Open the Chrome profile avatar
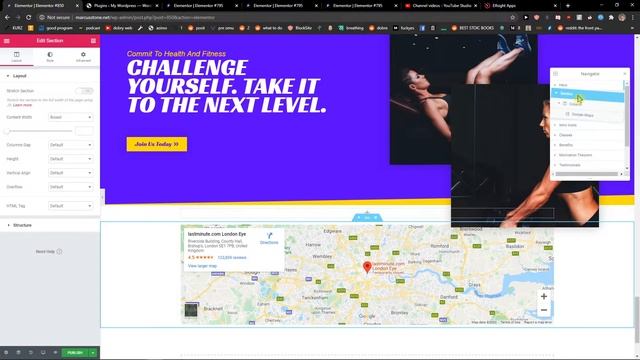This screenshot has width=640, height=360. [622, 18]
